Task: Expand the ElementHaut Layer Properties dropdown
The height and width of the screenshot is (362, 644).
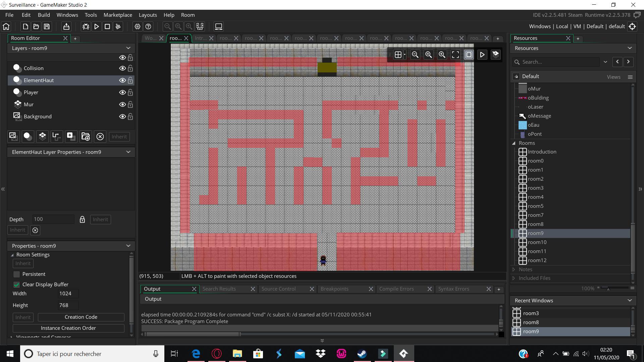Action: (128, 152)
